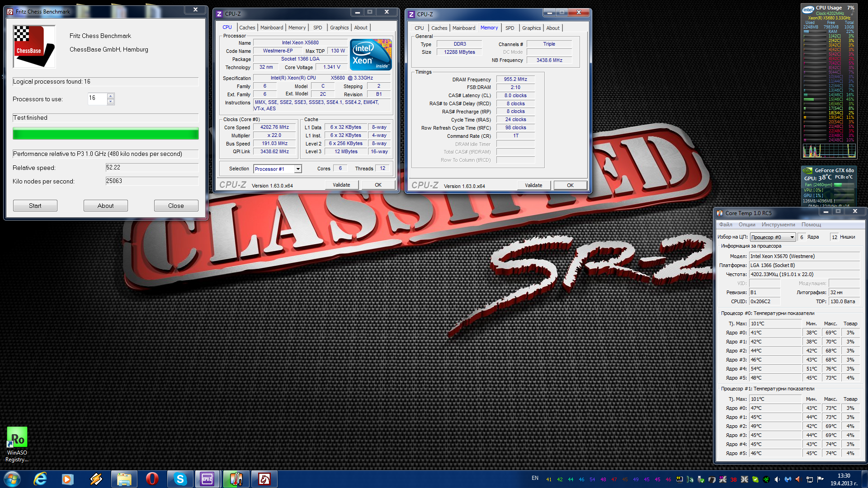The height and width of the screenshot is (488, 868).
Task: Click the red 38 temperature tray icon
Action: [x=733, y=479]
